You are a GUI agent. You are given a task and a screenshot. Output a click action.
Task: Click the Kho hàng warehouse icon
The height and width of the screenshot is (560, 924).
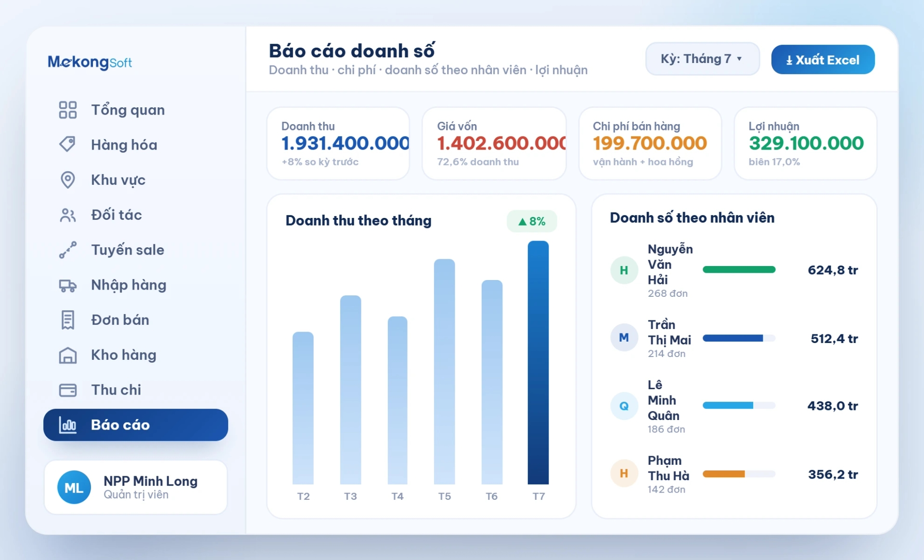[x=68, y=355]
